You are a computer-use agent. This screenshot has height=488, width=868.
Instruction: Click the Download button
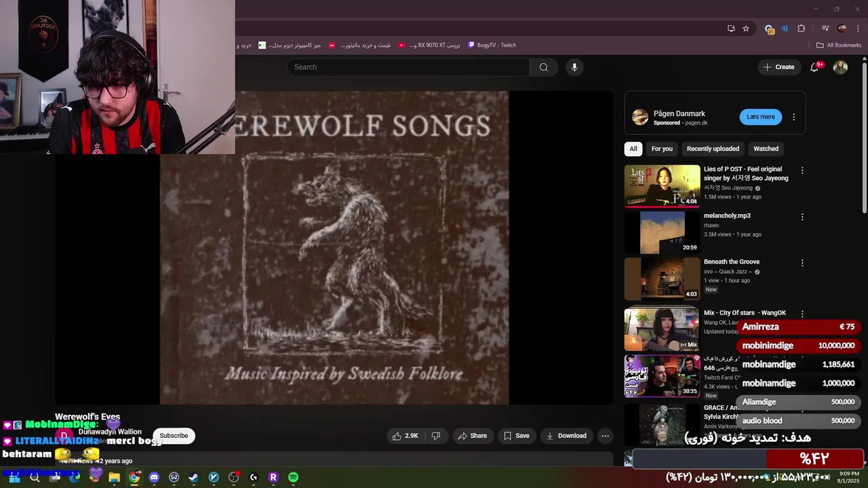tap(566, 436)
